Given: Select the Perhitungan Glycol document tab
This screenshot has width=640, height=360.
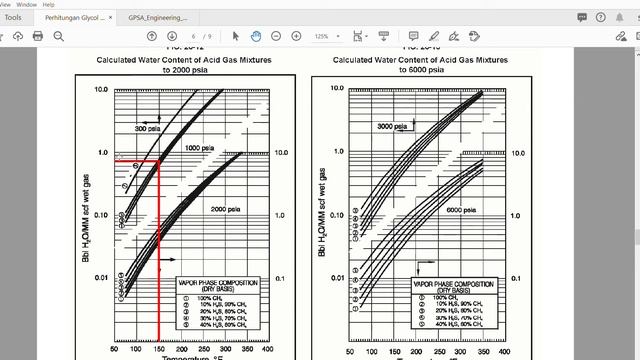Looking at the screenshot, I should click(75, 18).
